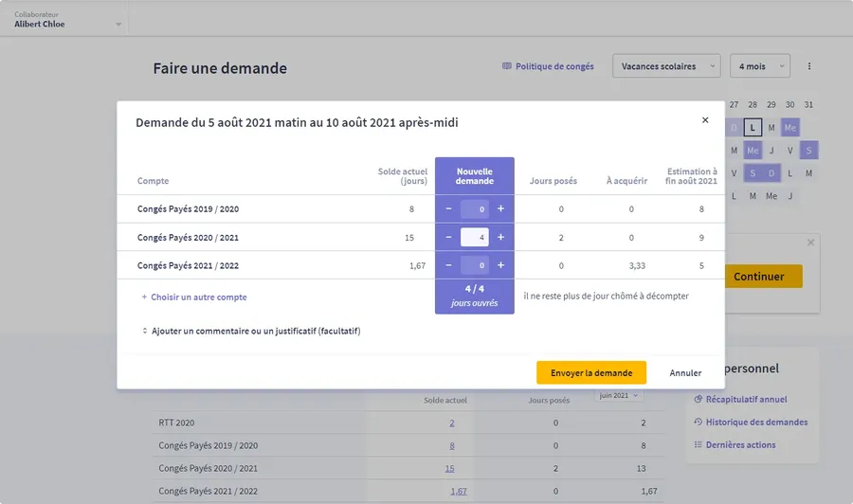Cancel the request with Annuler
Image resolution: width=853 pixels, height=504 pixels.
pos(685,373)
